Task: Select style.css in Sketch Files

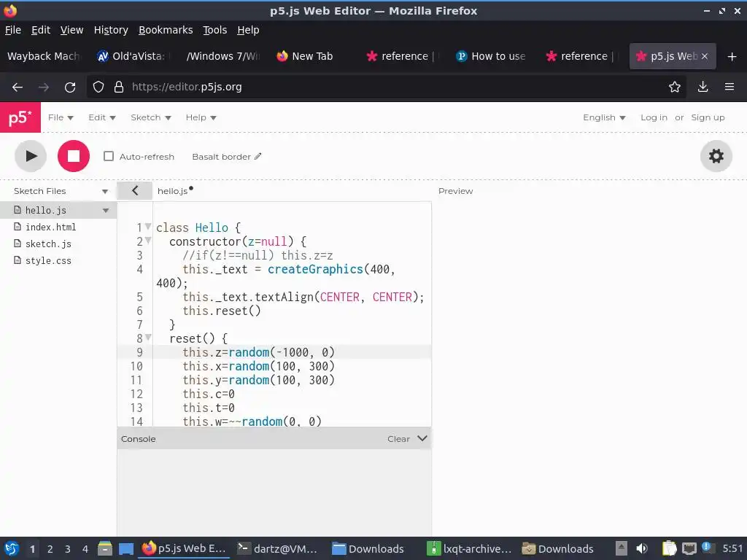Action: pyautogui.click(x=48, y=260)
